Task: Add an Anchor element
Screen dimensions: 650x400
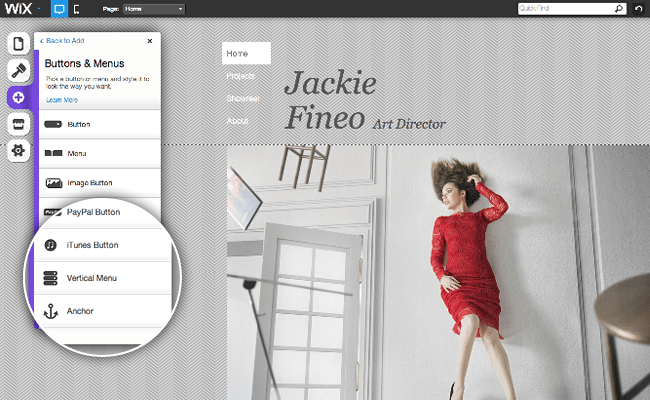Action: pos(102,311)
